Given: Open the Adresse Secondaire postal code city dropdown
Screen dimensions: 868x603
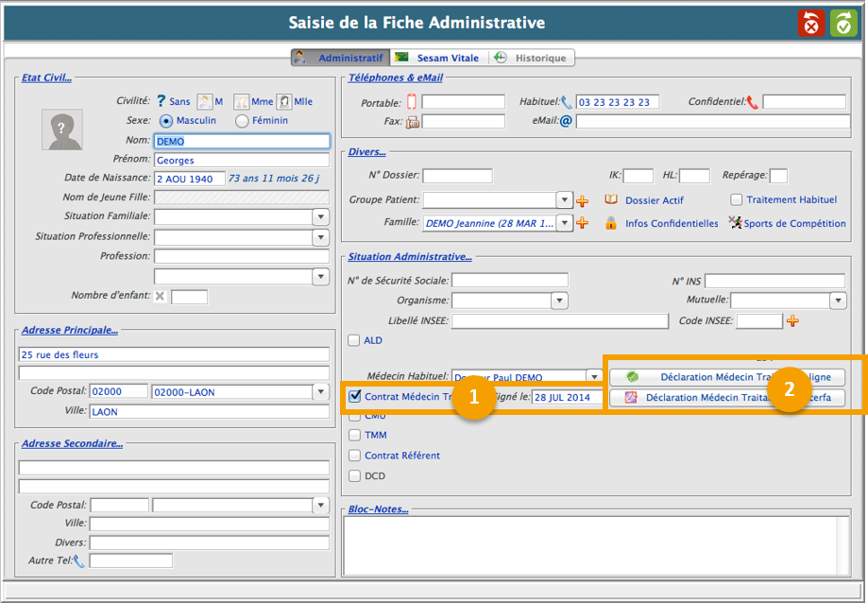Looking at the screenshot, I should point(320,505).
